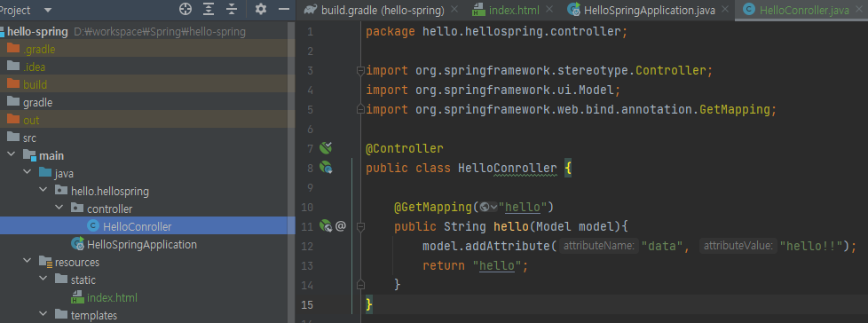Click the Spring bean gutter icon on line 7
Screen dimensions: 868x323
[326, 147]
